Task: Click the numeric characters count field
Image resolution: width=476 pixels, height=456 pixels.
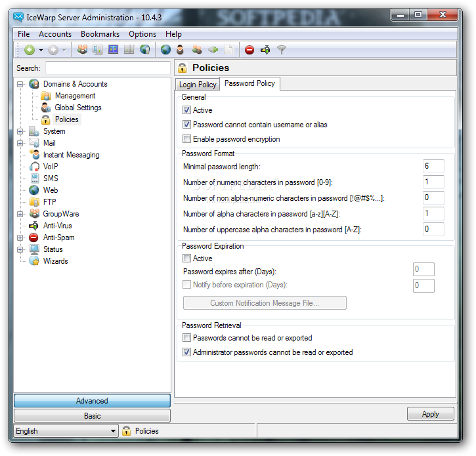Action: pyautogui.click(x=433, y=182)
